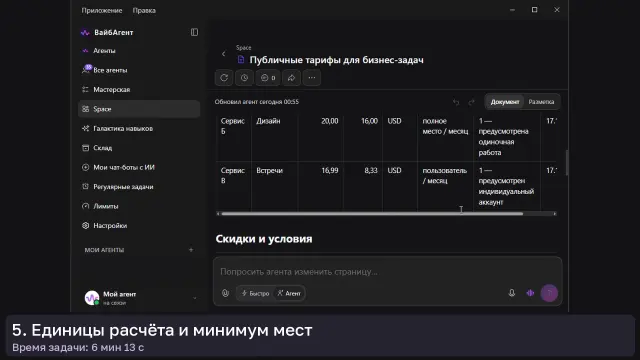
Task: Collapse the sidebar panel icon
Action: tap(194, 32)
